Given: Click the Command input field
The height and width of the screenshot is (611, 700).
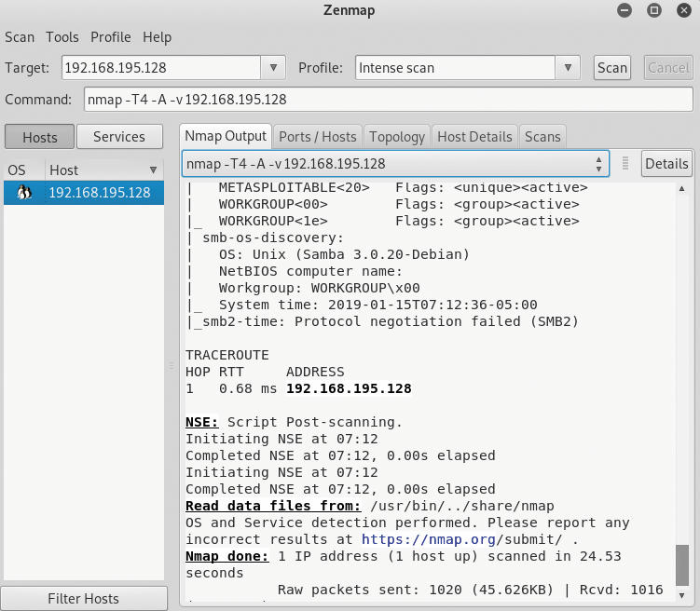Looking at the screenshot, I should click(x=389, y=99).
